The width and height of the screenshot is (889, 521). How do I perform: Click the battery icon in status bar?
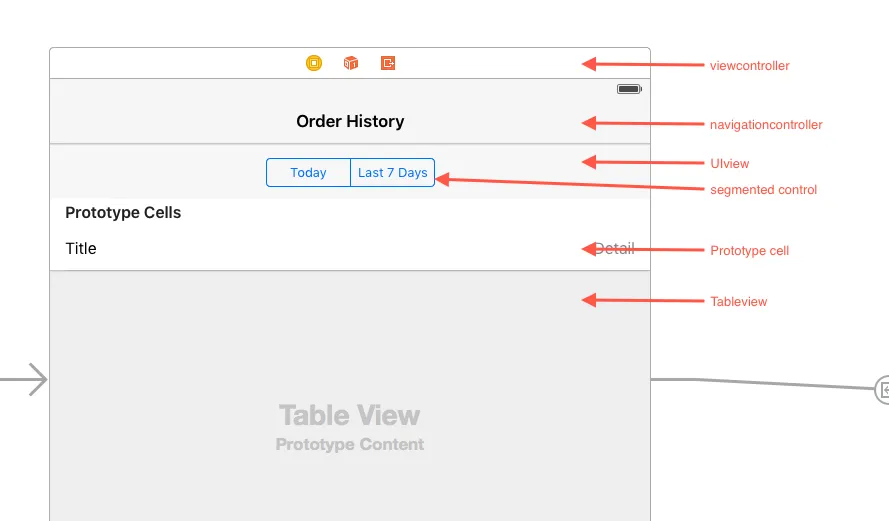(629, 89)
